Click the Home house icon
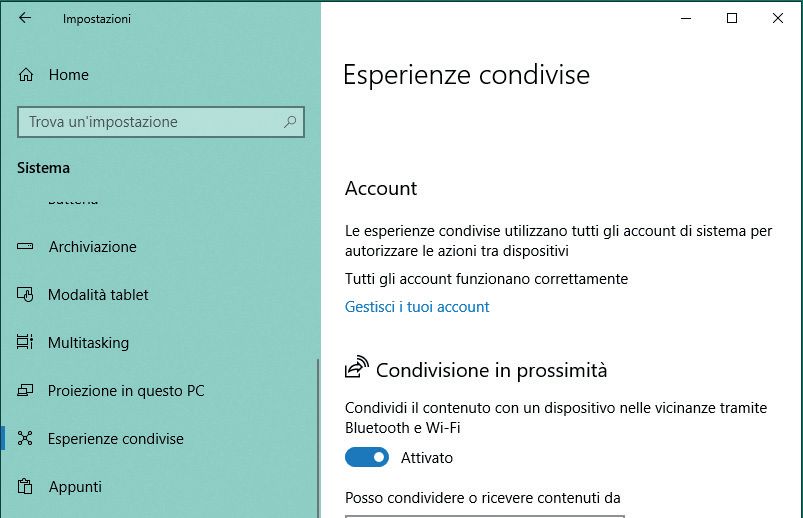Image resolution: width=803 pixels, height=518 pixels. tap(26, 75)
